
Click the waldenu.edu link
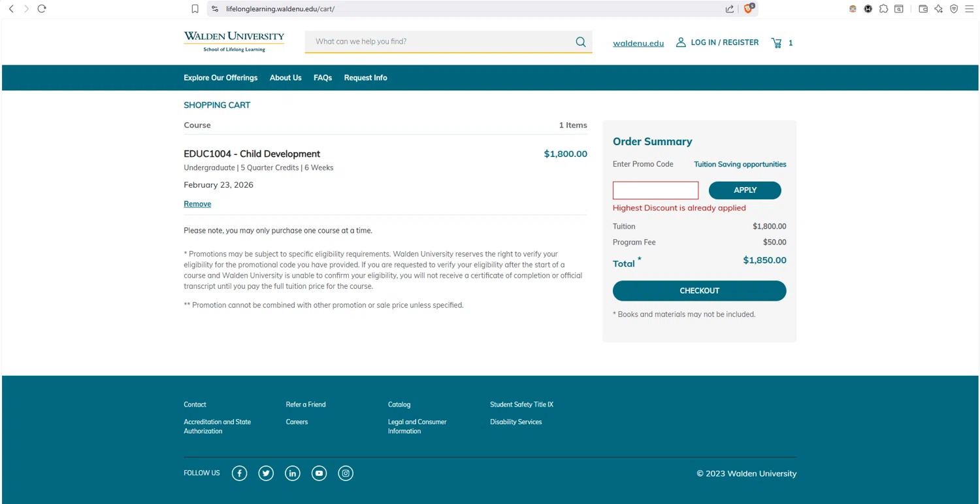[x=638, y=43]
